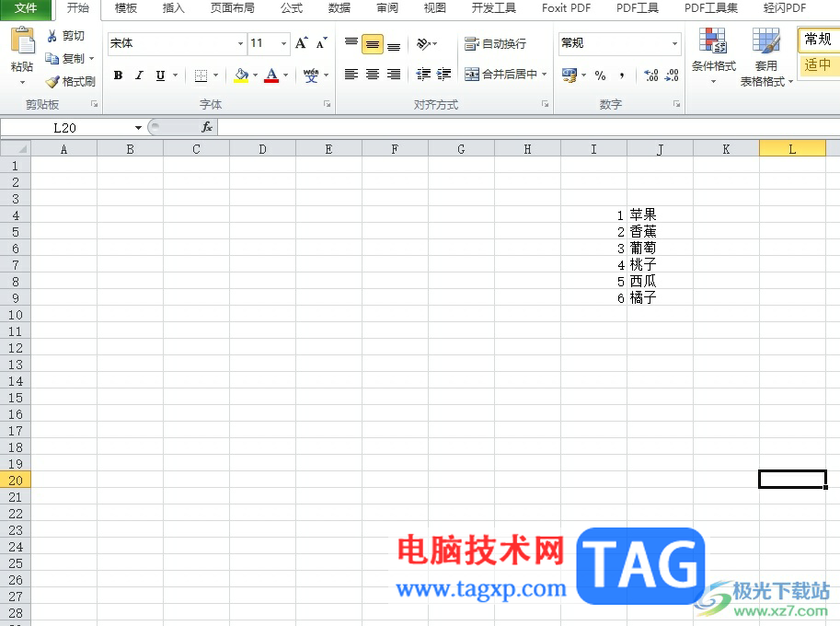This screenshot has width=840, height=626.
Task: Open the font size dropdown showing 11
Action: (284, 43)
